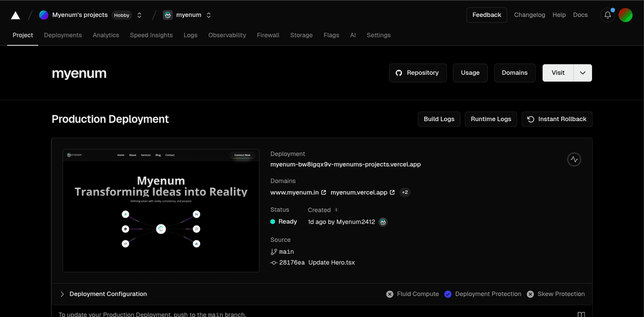
Task: Click the '1d ago by Myenum2412' text
Action: (341, 222)
